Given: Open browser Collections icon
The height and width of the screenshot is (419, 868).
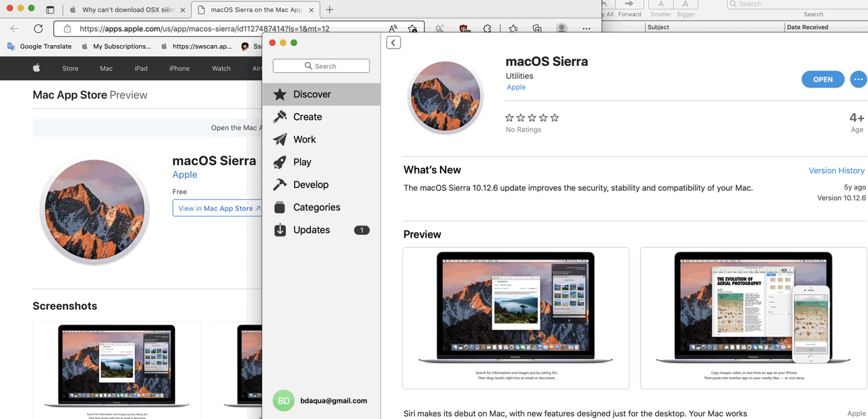Looking at the screenshot, I should click(x=537, y=29).
